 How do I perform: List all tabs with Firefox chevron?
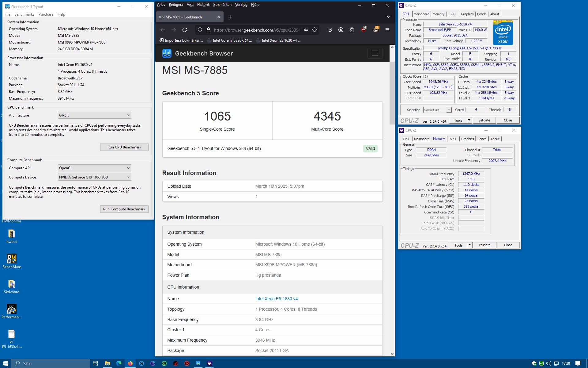click(x=388, y=17)
